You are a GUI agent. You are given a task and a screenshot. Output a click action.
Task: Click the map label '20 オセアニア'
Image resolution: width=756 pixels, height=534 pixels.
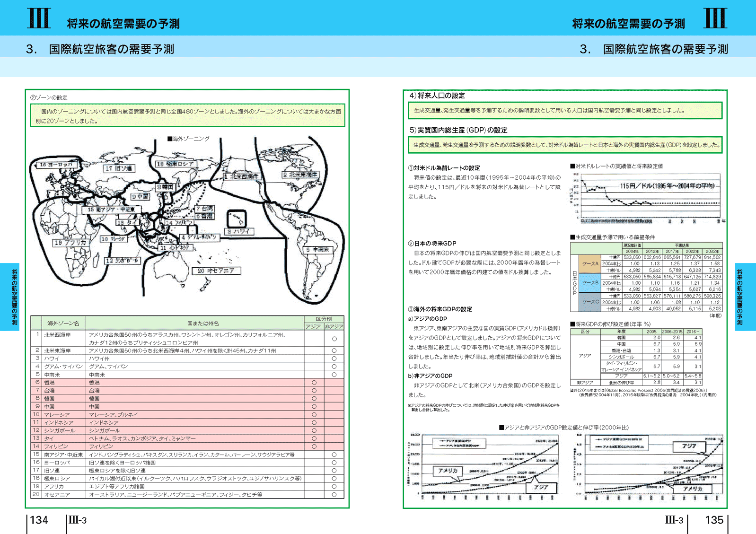click(x=217, y=271)
